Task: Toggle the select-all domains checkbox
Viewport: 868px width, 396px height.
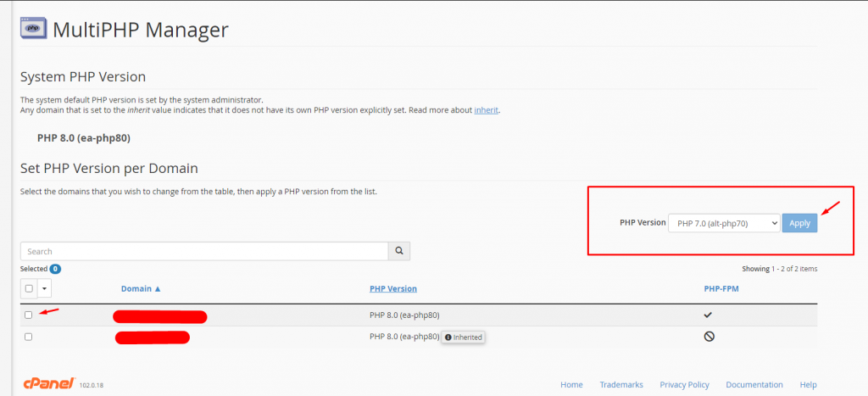Action: pos(29,288)
